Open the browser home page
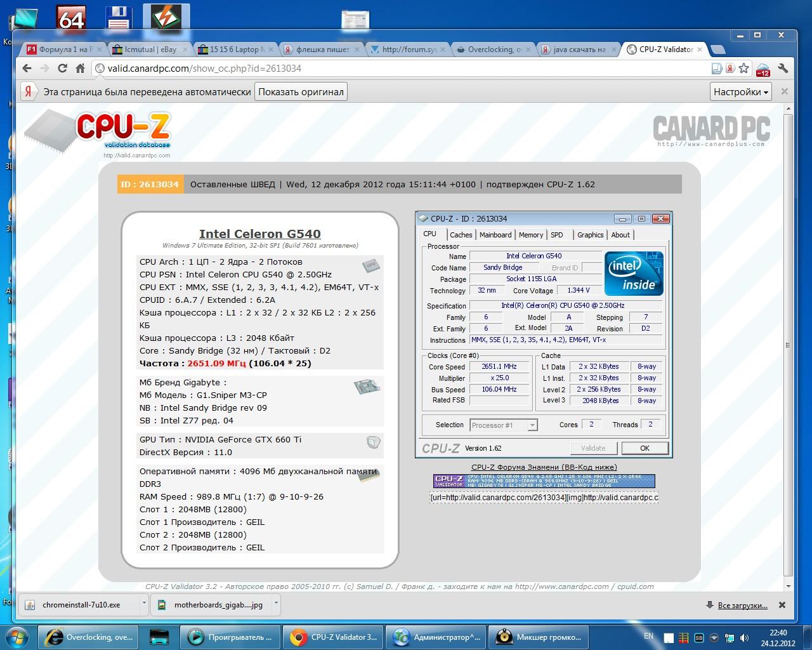 point(80,68)
